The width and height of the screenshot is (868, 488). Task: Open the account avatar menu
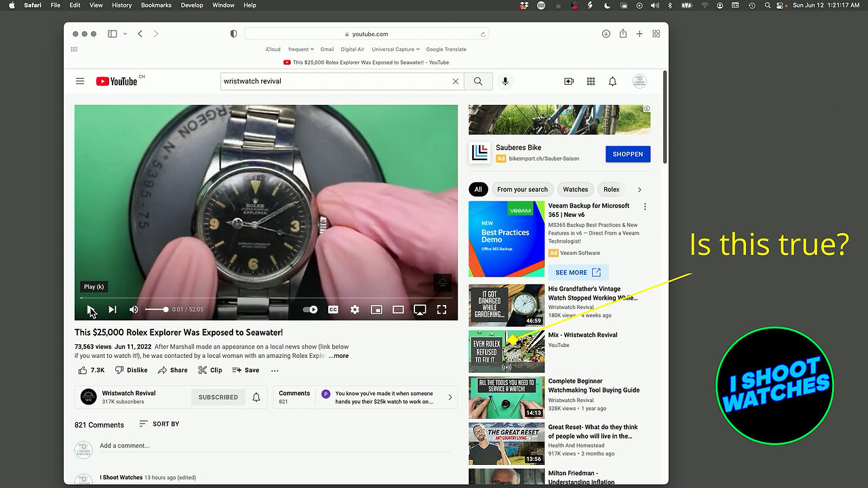[x=639, y=81]
